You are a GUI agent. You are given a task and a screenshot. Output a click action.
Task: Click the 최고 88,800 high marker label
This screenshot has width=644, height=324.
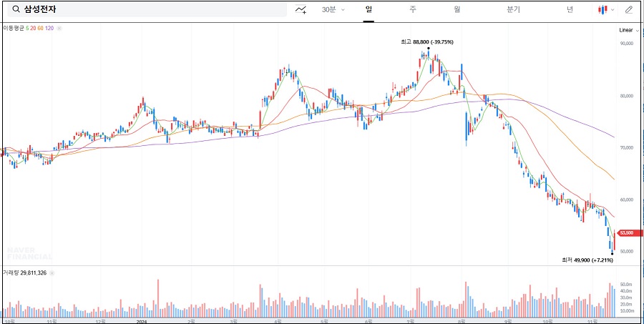tap(427, 42)
